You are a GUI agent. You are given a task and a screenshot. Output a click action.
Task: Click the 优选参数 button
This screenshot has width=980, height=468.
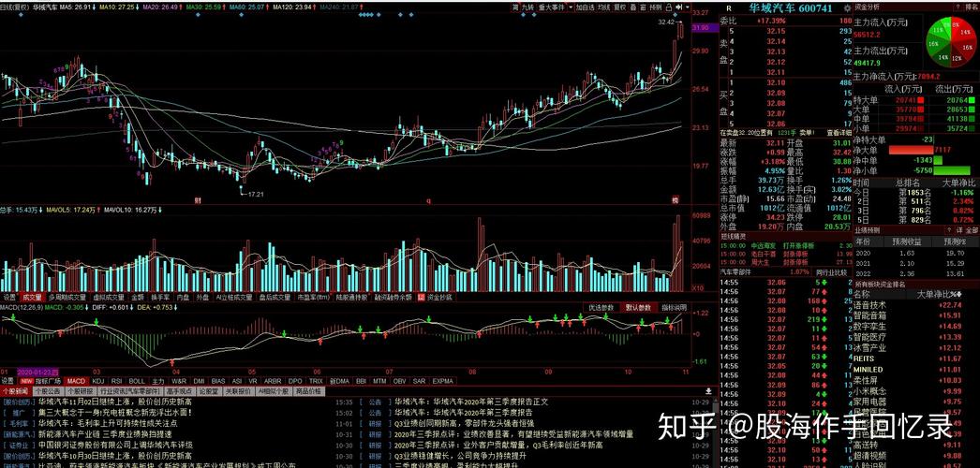[601, 308]
